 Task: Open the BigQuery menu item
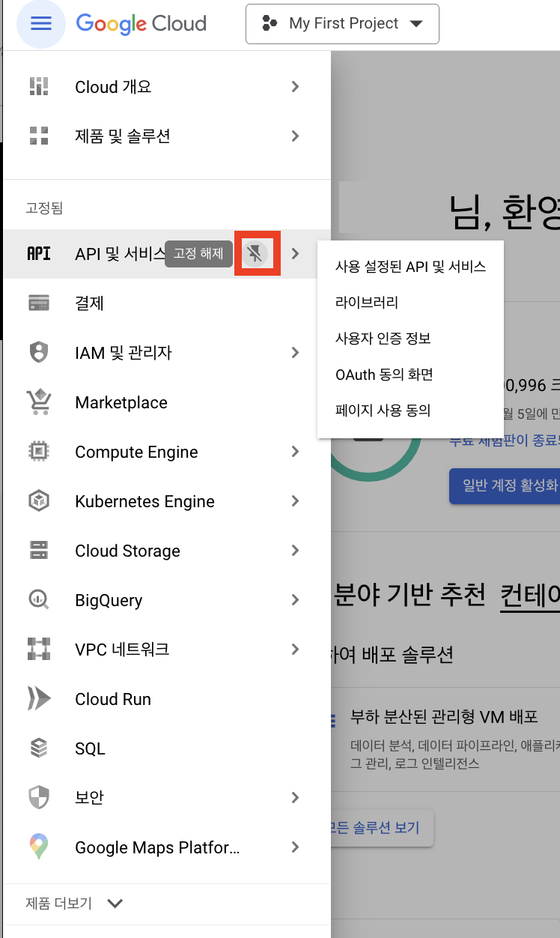(167, 600)
